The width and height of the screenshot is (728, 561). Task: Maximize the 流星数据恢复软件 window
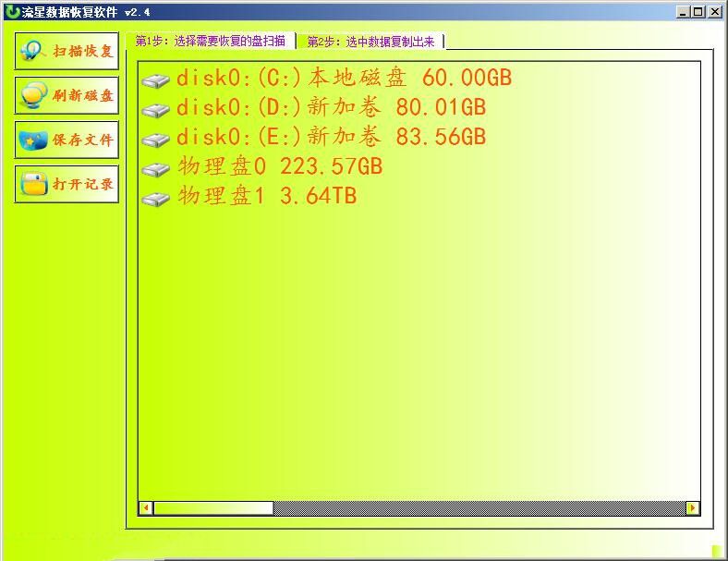[698, 12]
